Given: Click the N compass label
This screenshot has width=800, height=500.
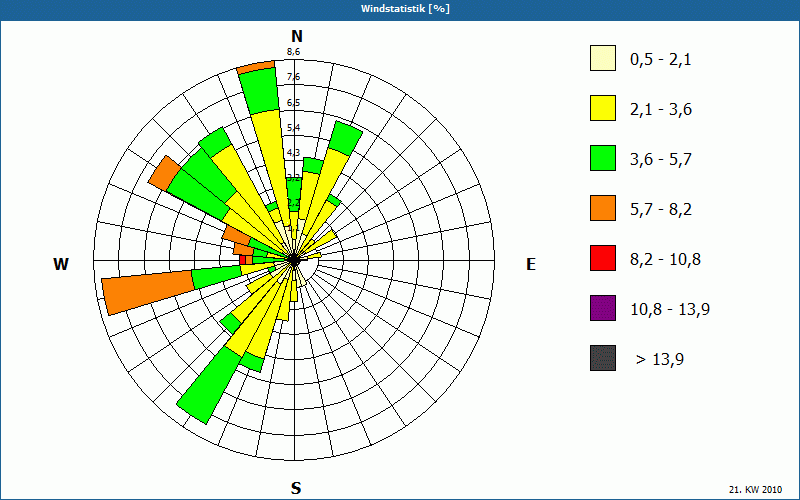Looking at the screenshot, I should click(296, 36).
